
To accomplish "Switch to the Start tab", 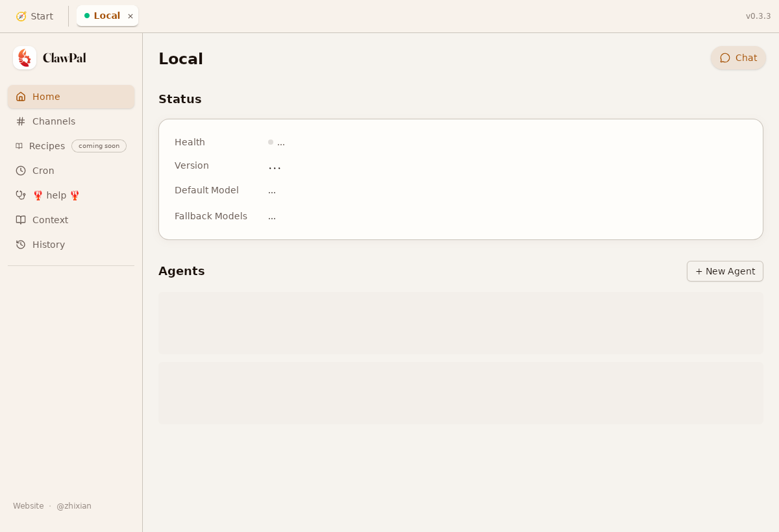I will [35, 16].
